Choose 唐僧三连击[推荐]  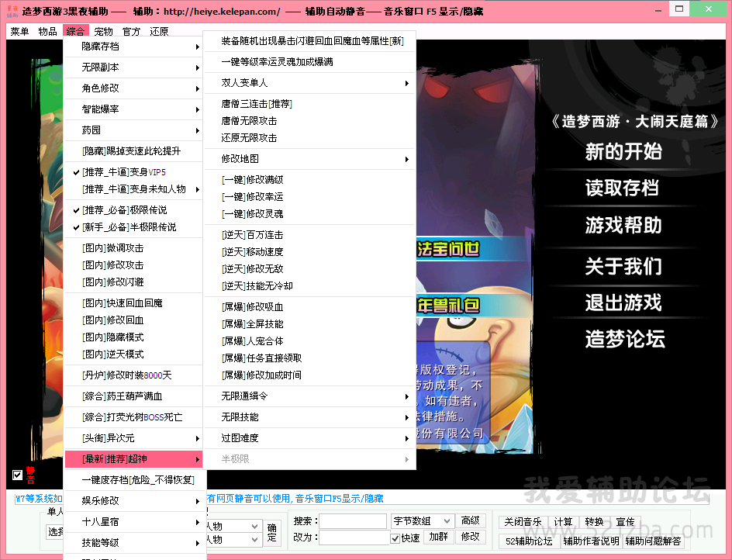(x=309, y=104)
